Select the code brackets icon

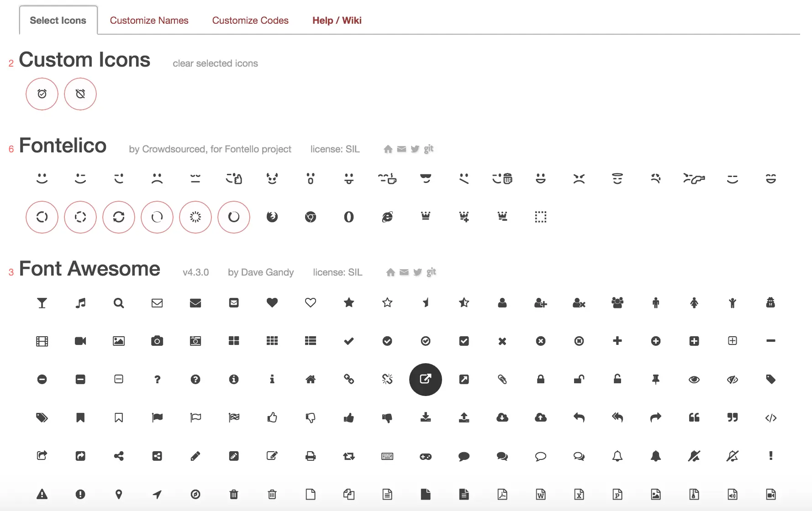pos(771,418)
